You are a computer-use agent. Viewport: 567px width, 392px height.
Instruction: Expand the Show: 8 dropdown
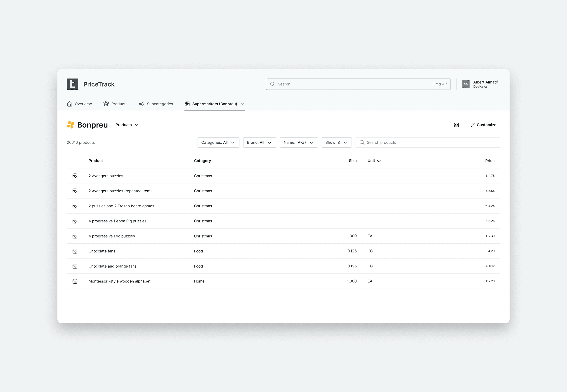[336, 142]
